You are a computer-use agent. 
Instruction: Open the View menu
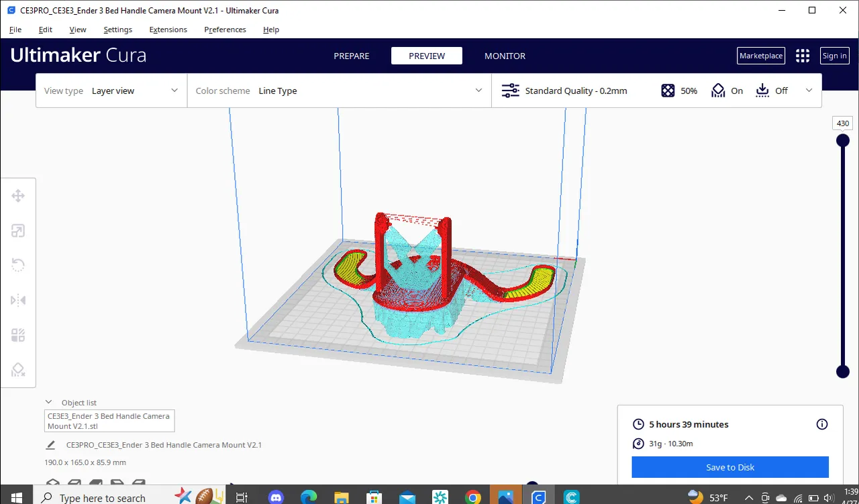(78, 30)
